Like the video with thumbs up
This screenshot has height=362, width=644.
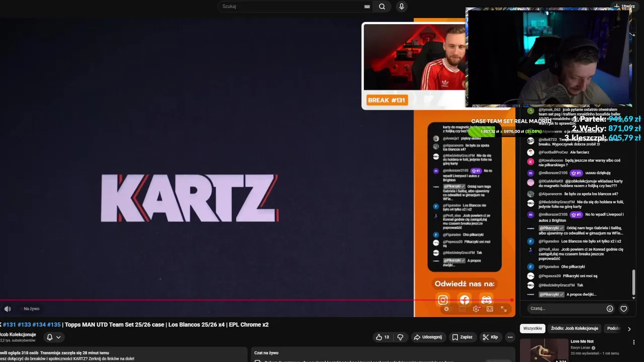coord(383,337)
